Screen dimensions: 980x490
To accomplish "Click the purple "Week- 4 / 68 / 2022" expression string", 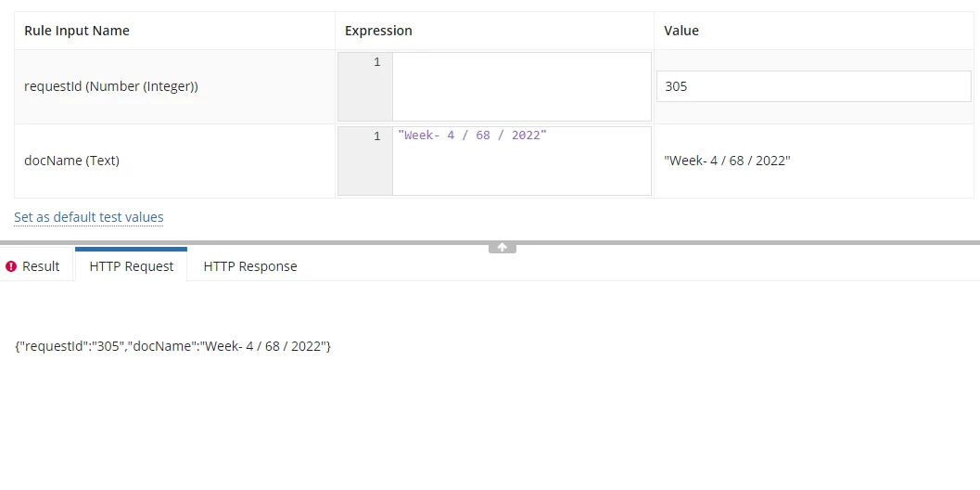I will pyautogui.click(x=473, y=135).
